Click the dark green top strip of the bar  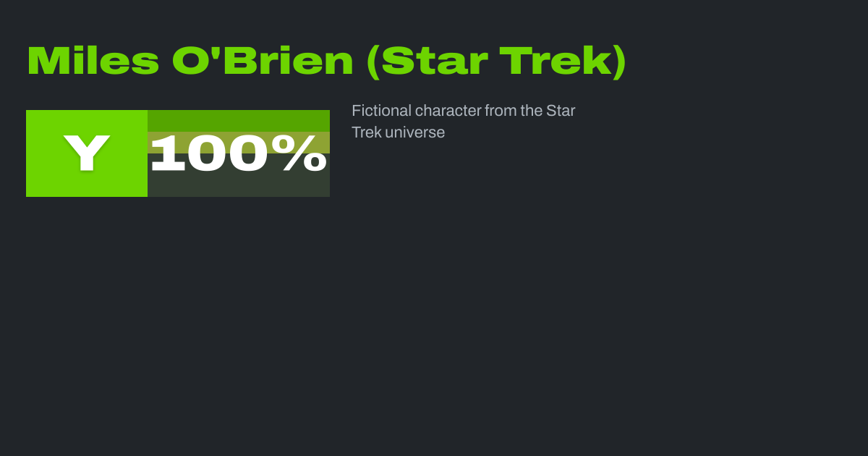tap(239, 120)
